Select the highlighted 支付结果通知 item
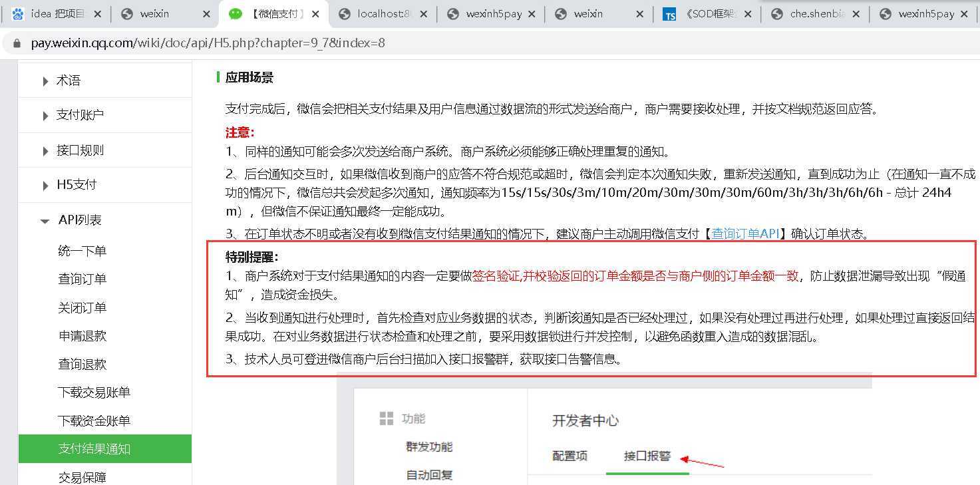Viewport: 980px width, 485px height. (104, 449)
